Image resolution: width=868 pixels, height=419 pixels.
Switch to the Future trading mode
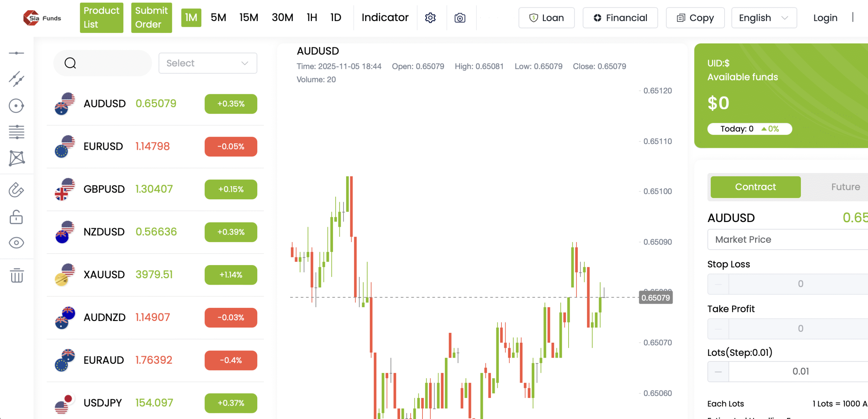(x=845, y=187)
